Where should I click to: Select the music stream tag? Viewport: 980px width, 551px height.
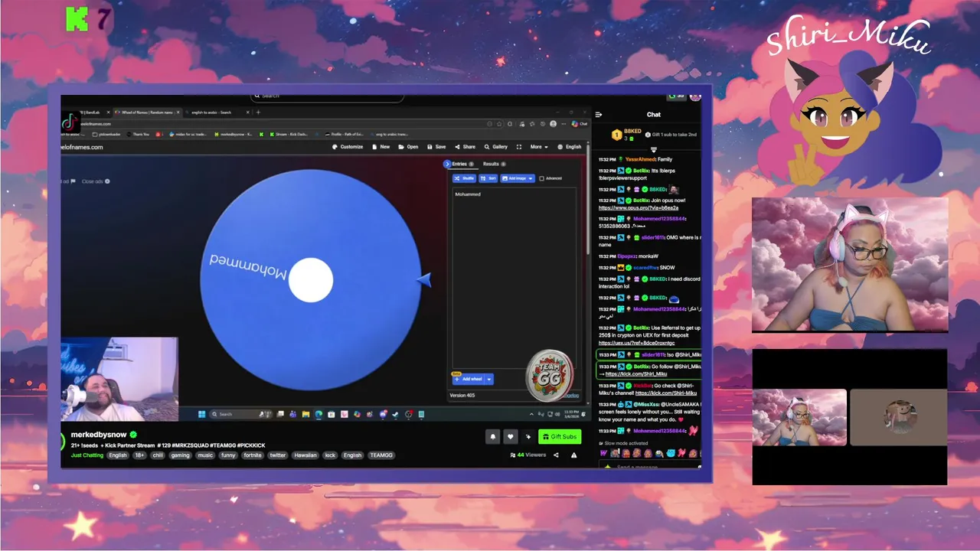pyautogui.click(x=205, y=455)
